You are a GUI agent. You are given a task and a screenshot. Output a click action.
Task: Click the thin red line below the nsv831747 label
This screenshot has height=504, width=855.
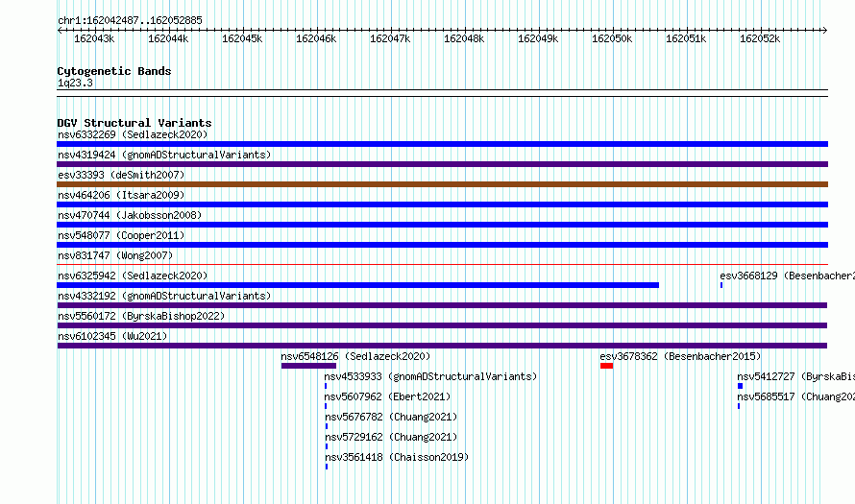442,264
